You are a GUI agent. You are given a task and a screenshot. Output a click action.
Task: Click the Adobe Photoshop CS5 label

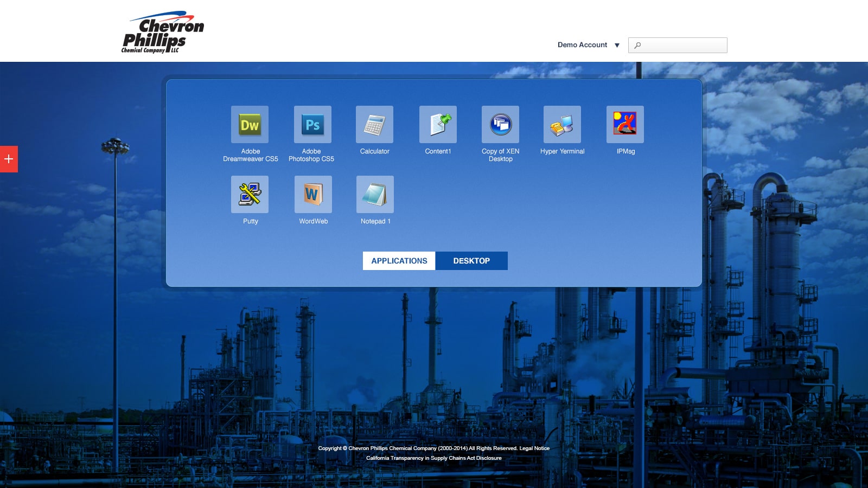(311, 155)
